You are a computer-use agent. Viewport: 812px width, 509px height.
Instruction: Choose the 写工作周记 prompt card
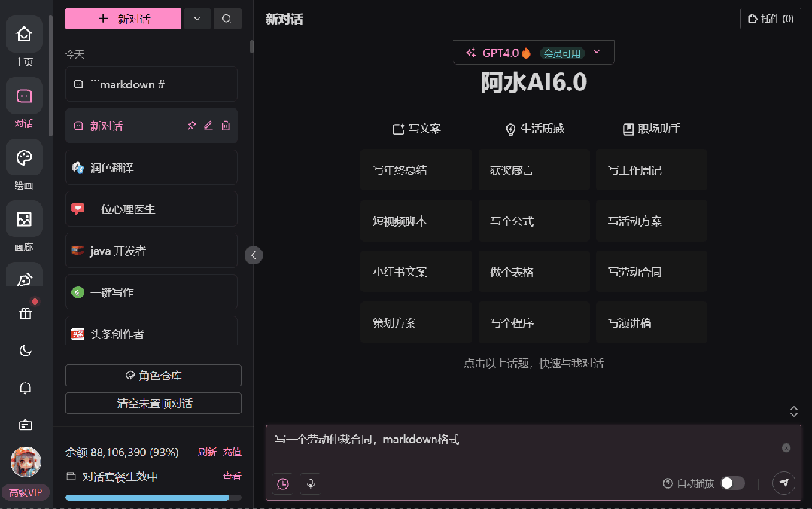(x=652, y=170)
